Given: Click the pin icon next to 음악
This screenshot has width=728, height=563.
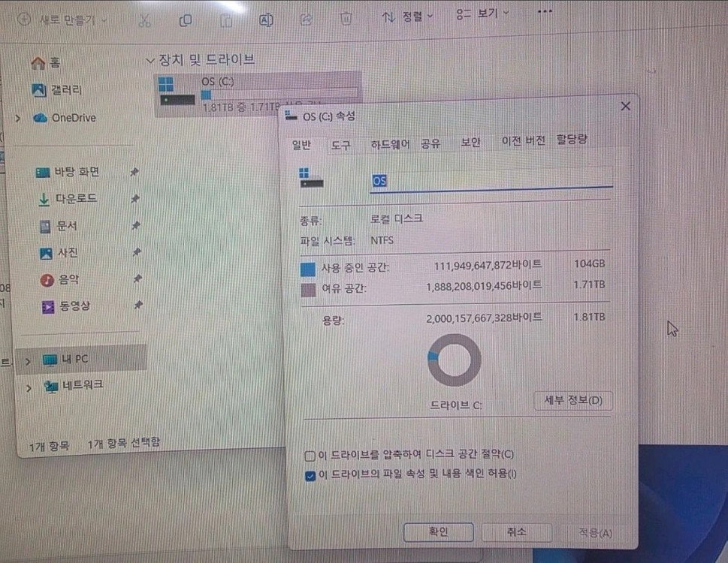Looking at the screenshot, I should coord(137,278).
